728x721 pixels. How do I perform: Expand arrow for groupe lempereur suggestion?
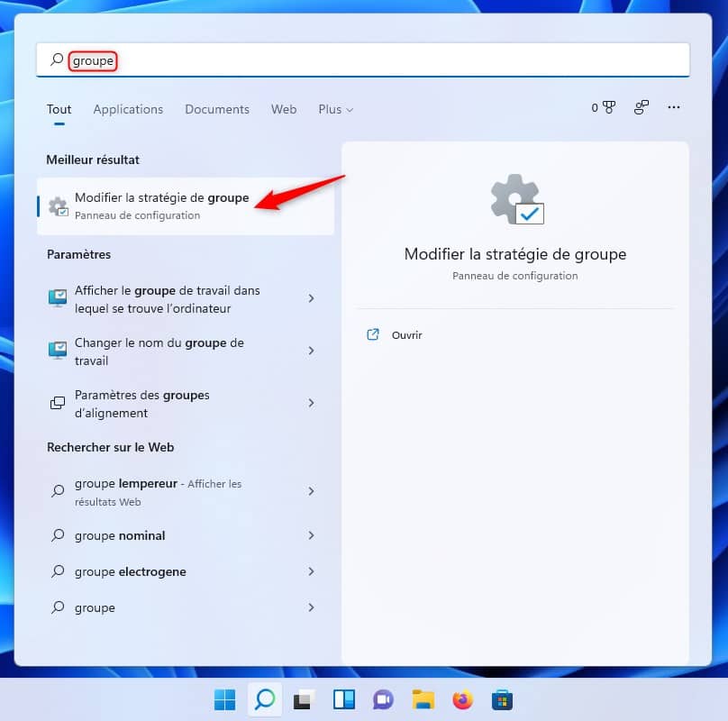(x=311, y=491)
